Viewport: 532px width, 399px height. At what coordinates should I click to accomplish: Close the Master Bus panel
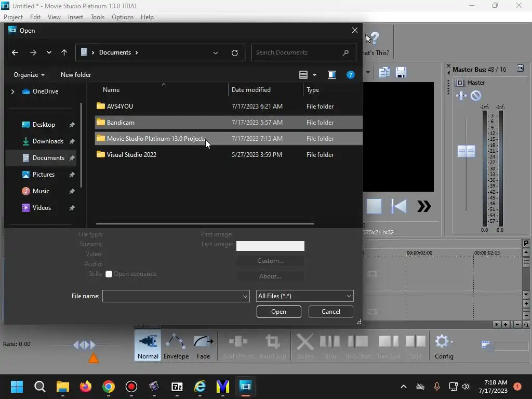[x=448, y=65]
